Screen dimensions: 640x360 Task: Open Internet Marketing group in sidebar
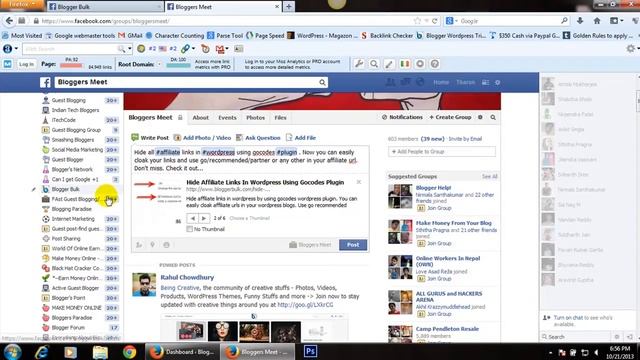tap(73, 219)
